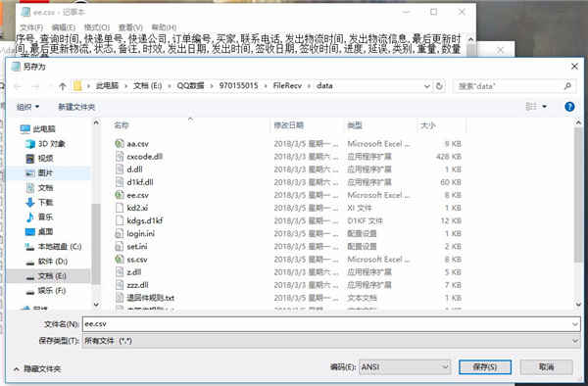Click the aa.csv file icon
The image size is (588, 386).
click(x=120, y=144)
